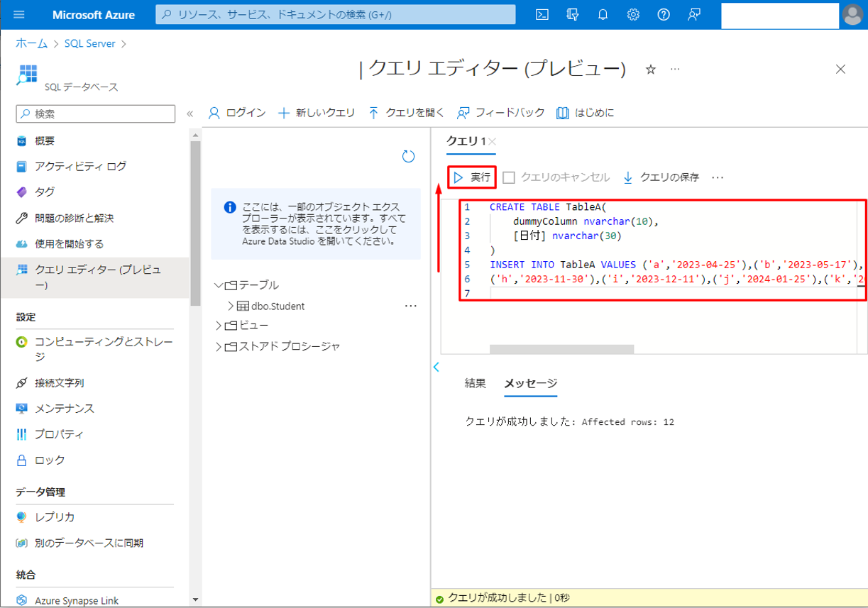Switch to the 結果 tab

click(475, 384)
